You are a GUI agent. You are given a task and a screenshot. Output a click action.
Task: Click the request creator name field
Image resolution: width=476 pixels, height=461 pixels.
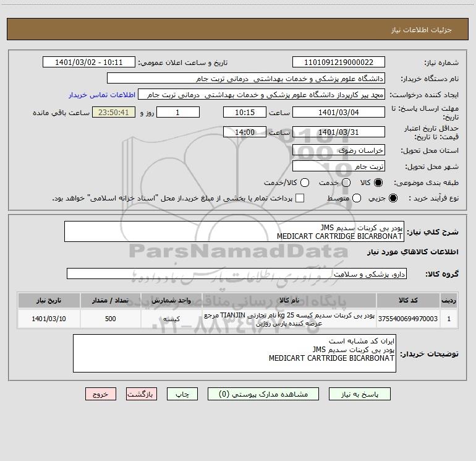click(x=261, y=95)
